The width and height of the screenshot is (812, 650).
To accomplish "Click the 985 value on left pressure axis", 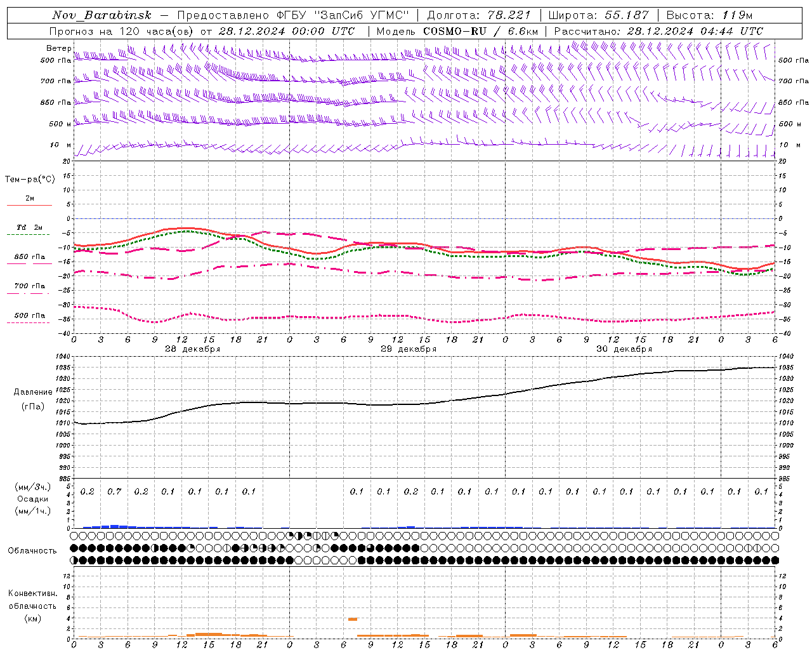I will [x=65, y=479].
